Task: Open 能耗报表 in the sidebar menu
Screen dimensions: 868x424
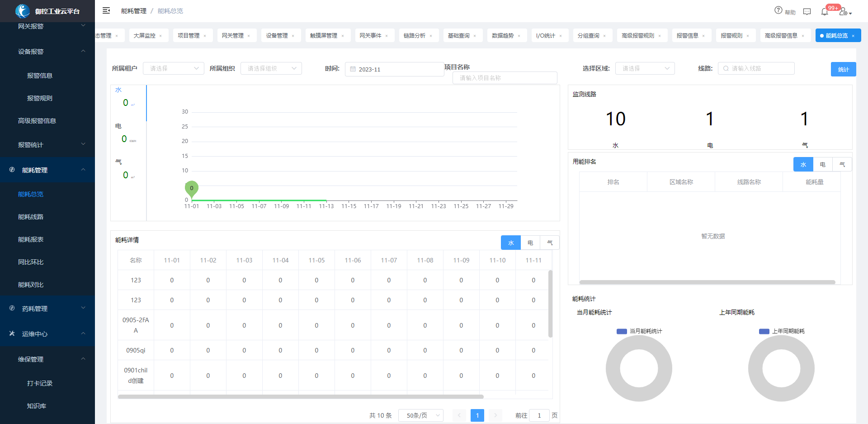Action: 31,239
